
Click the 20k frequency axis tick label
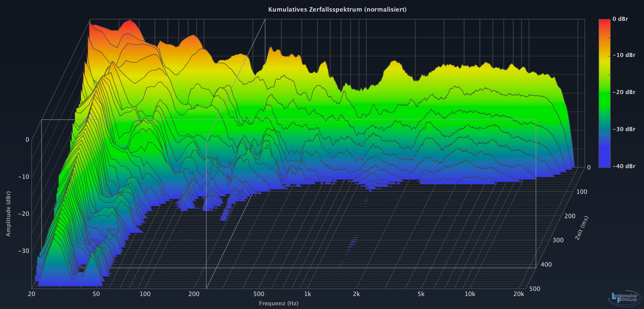coord(519,294)
